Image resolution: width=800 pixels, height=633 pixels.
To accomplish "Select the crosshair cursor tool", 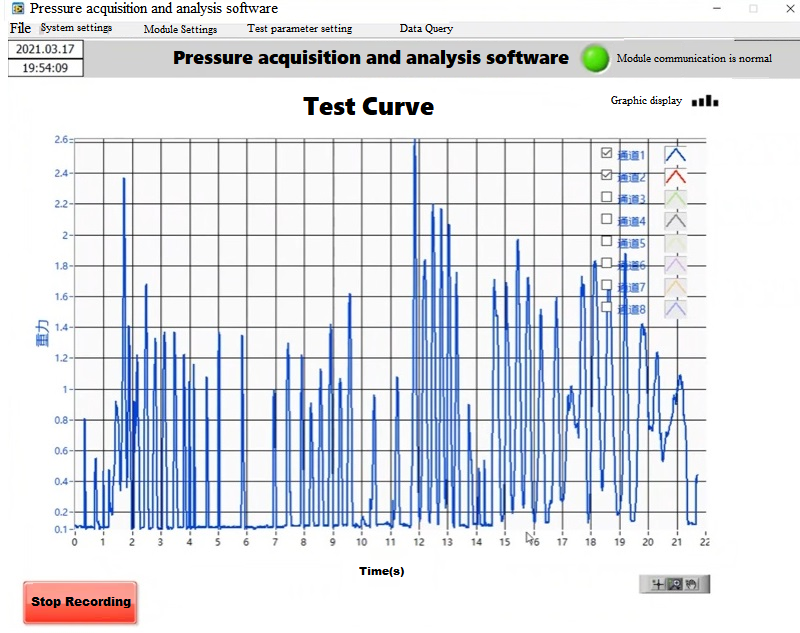I will click(x=657, y=584).
